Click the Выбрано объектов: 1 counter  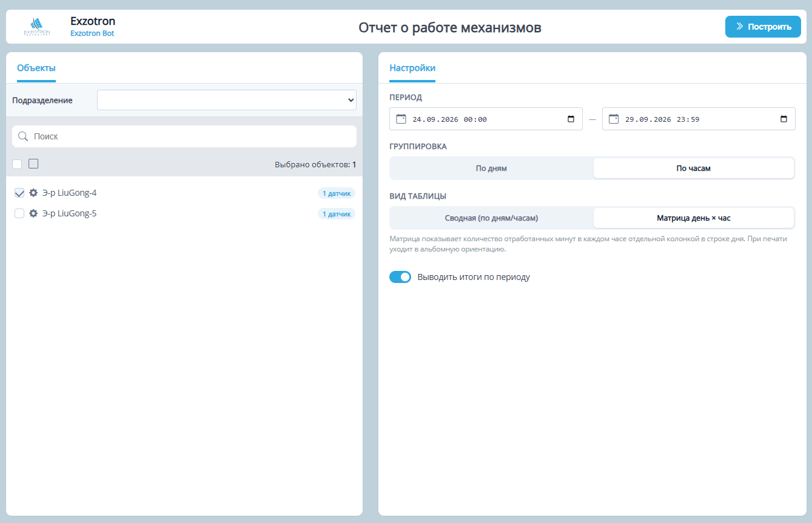315,164
